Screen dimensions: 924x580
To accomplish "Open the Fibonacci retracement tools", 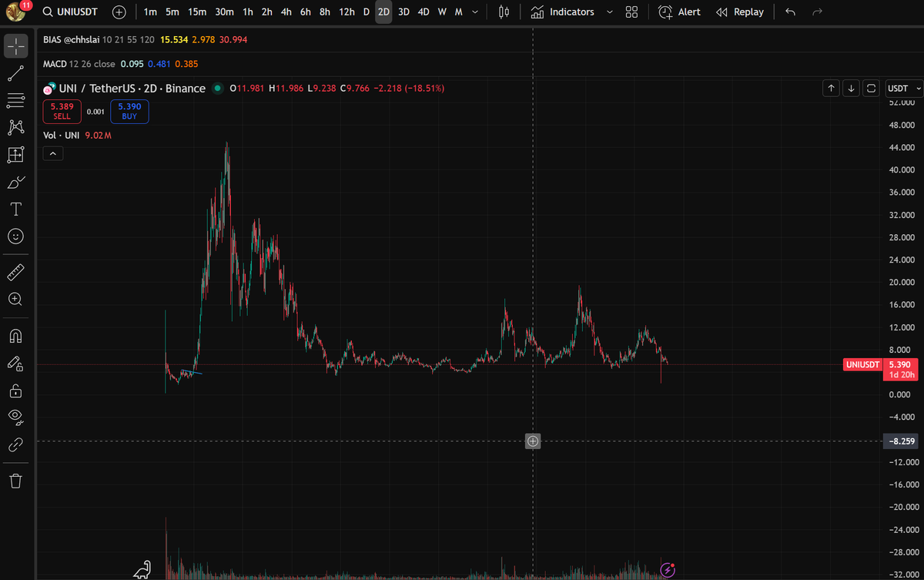I will [15, 100].
